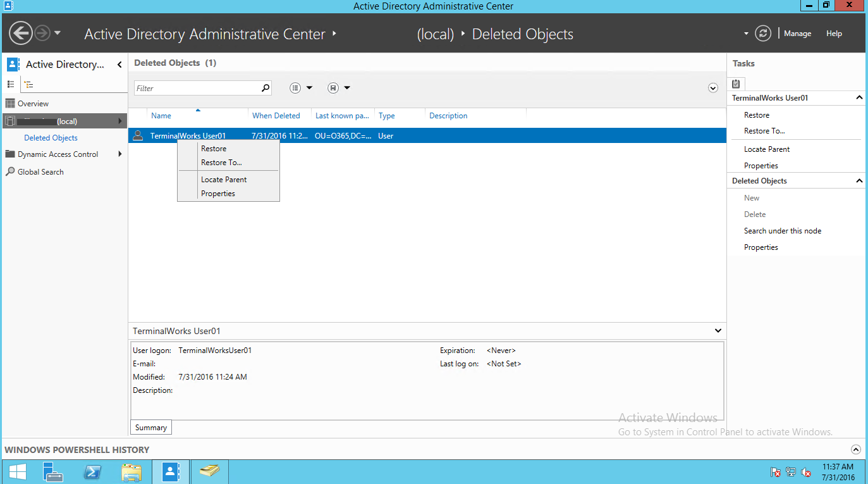Viewport: 868px width, 484px height.
Task: Click network status tray icon
Action: pyautogui.click(x=791, y=473)
